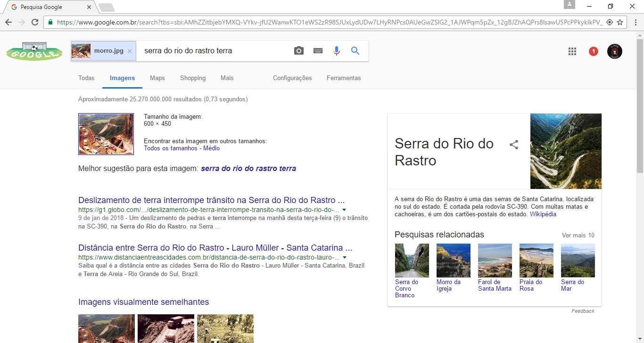Open knowledge panel winding road photo
The height and width of the screenshot is (343, 644).
[x=566, y=151]
